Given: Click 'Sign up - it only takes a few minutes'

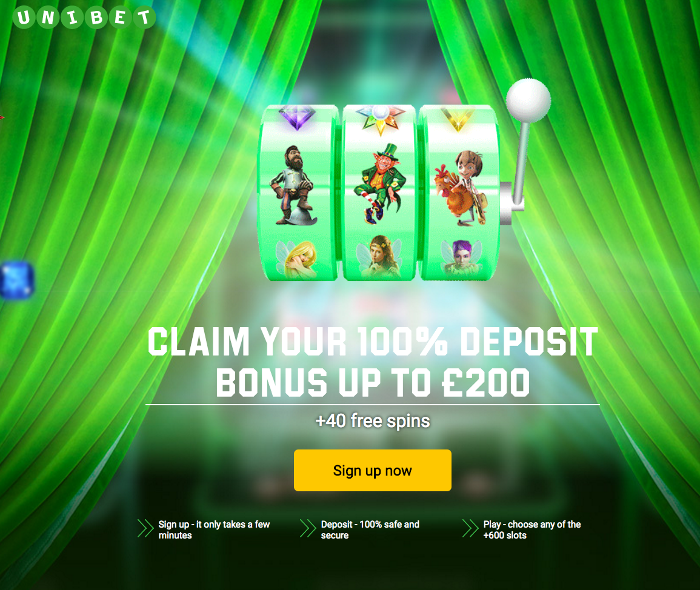Looking at the screenshot, I should pyautogui.click(x=214, y=530).
